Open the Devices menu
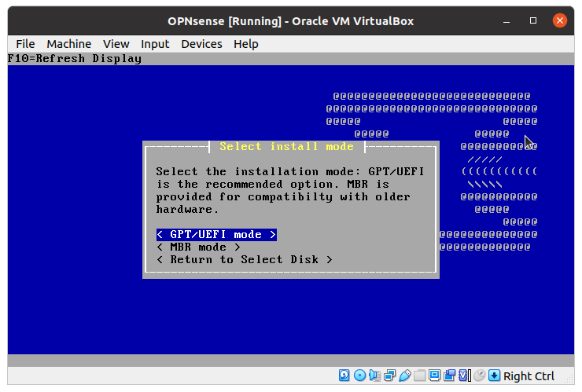The image size is (582, 392). pos(201,44)
